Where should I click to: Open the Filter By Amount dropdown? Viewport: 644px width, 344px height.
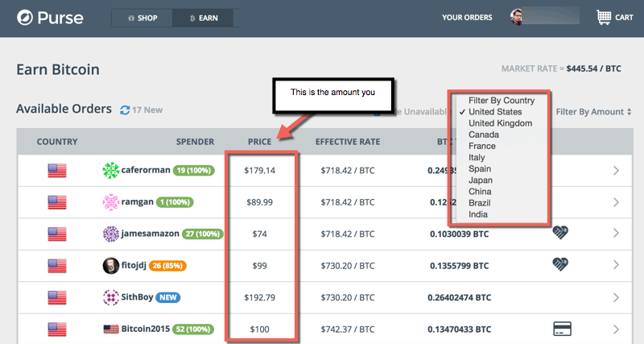(x=593, y=112)
